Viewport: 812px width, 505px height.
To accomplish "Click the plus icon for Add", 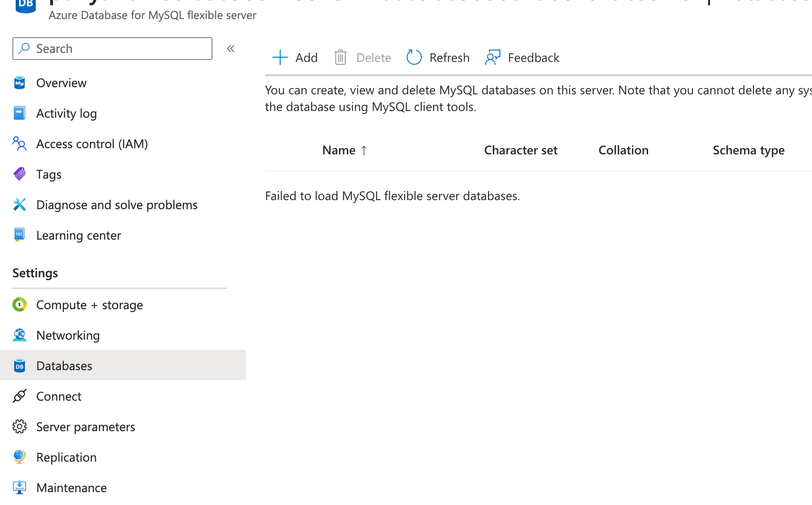I will pos(280,58).
